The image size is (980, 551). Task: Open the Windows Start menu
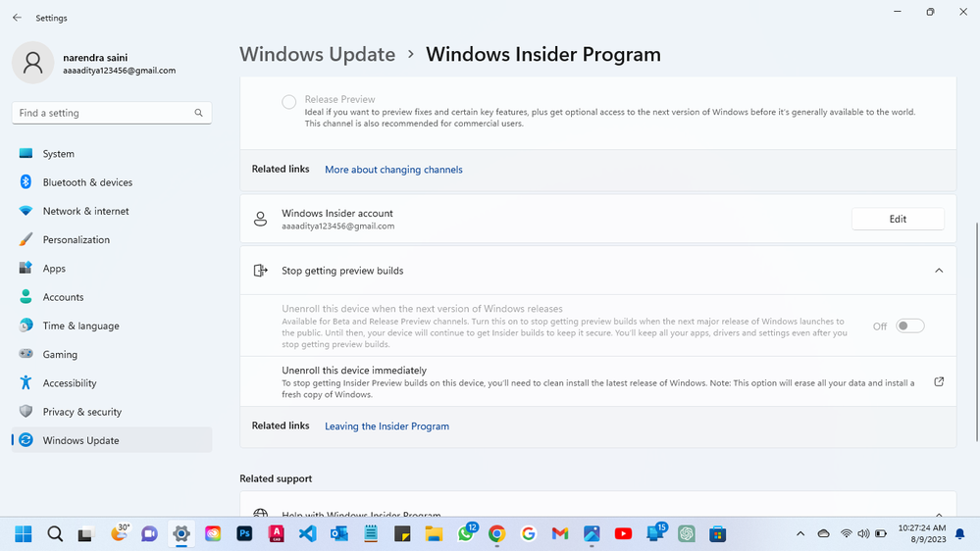pyautogui.click(x=24, y=534)
